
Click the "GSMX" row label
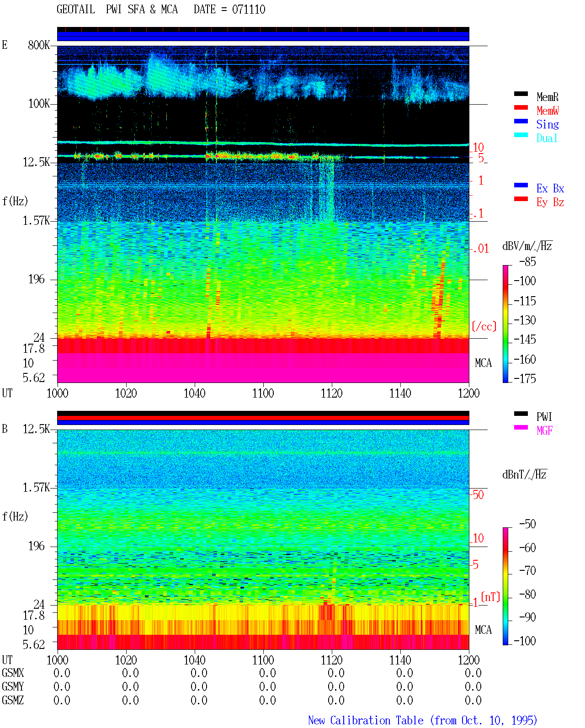(13, 673)
